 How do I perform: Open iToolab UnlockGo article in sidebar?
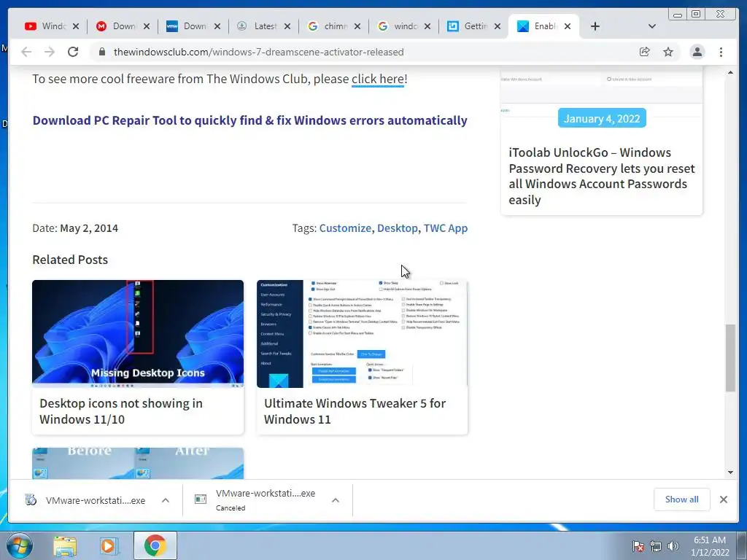[602, 176]
